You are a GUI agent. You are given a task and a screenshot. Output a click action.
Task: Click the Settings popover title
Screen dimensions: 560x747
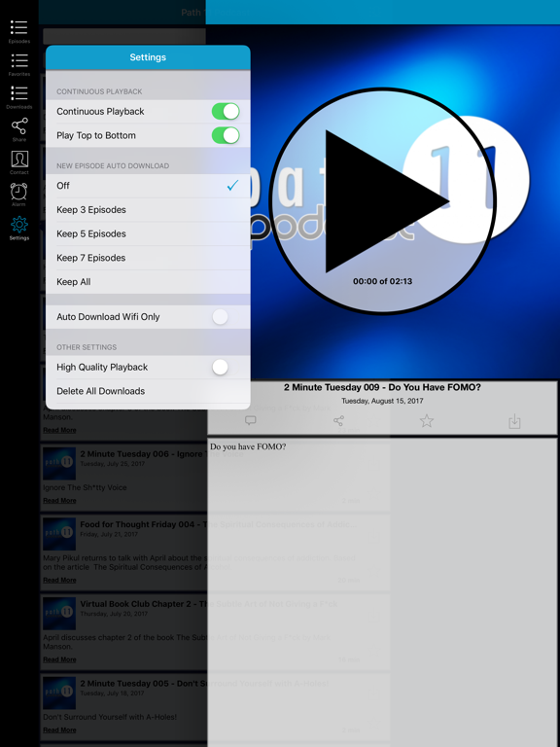[148, 57]
